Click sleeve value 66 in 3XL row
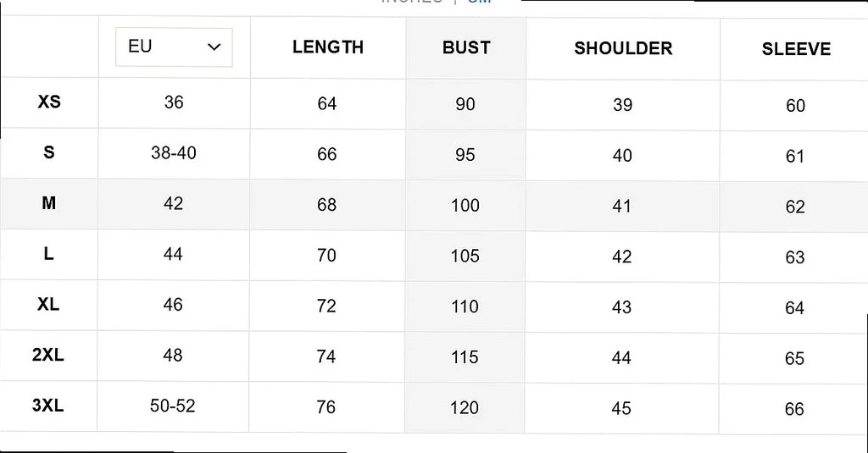 794,409
